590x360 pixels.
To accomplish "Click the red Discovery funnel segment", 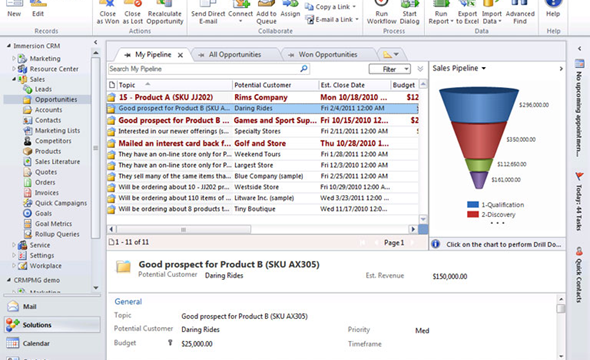I will point(479,140).
